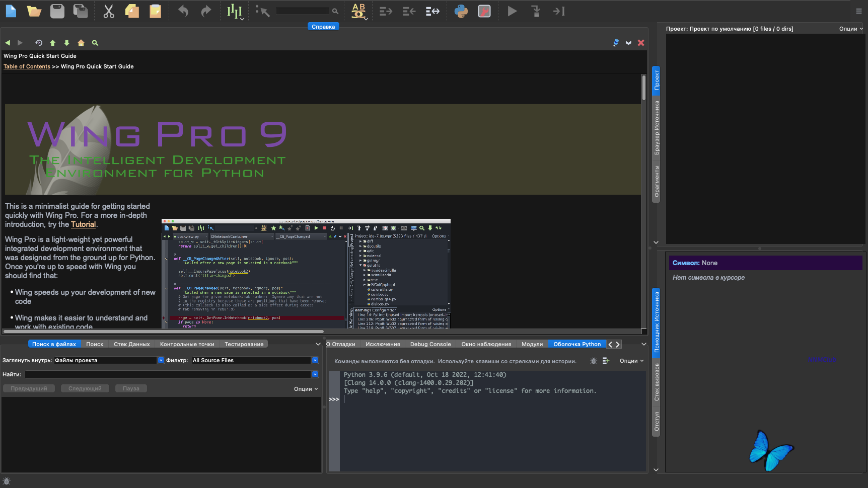
Task: Click the Следующий button in search panel
Action: [85, 388]
